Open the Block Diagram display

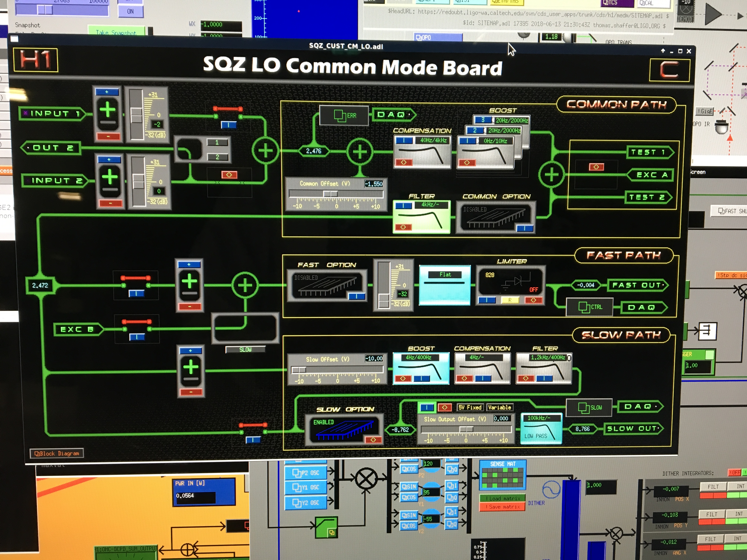(x=57, y=453)
